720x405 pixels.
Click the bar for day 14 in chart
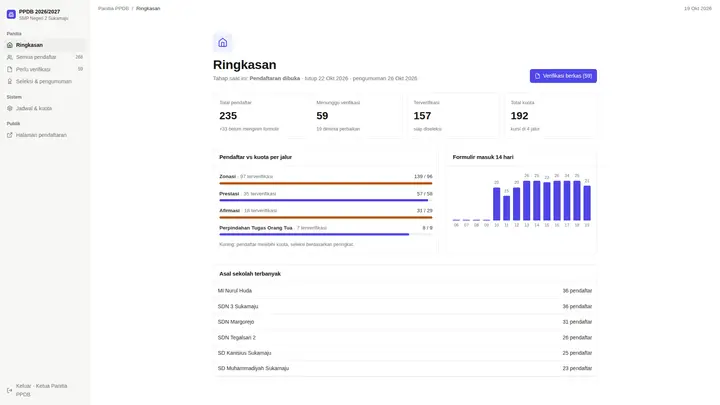536,201
